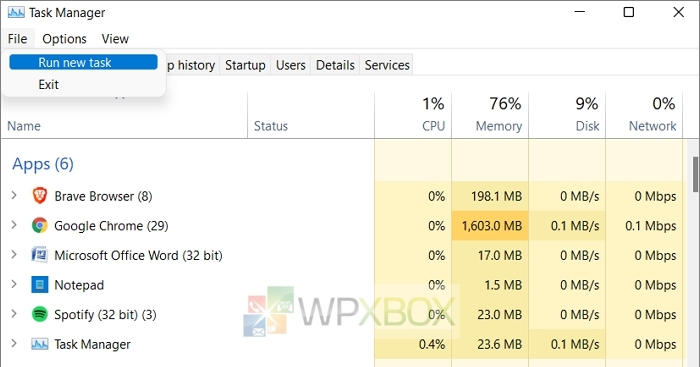Switch to the Startup tab
The image size is (700, 367).
245,65
